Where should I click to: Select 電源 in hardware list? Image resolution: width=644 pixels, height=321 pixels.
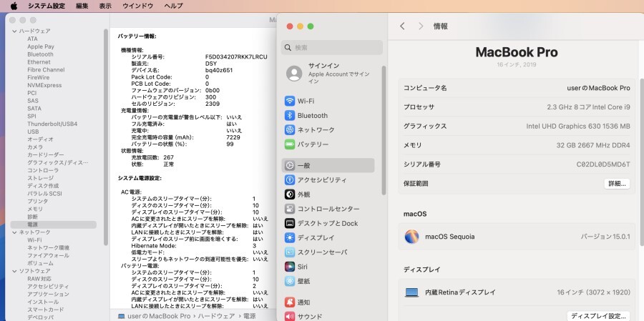[x=54, y=224]
